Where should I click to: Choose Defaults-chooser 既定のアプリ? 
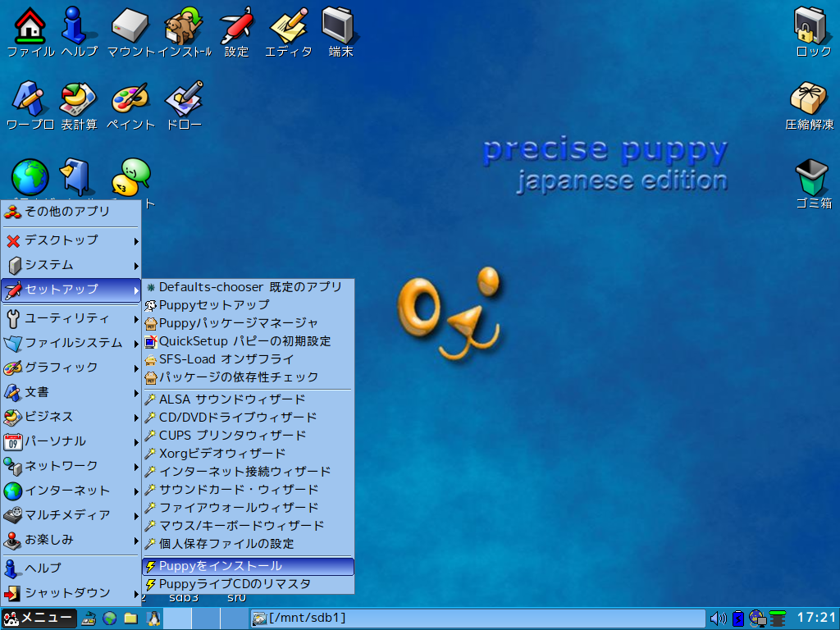[x=248, y=287]
